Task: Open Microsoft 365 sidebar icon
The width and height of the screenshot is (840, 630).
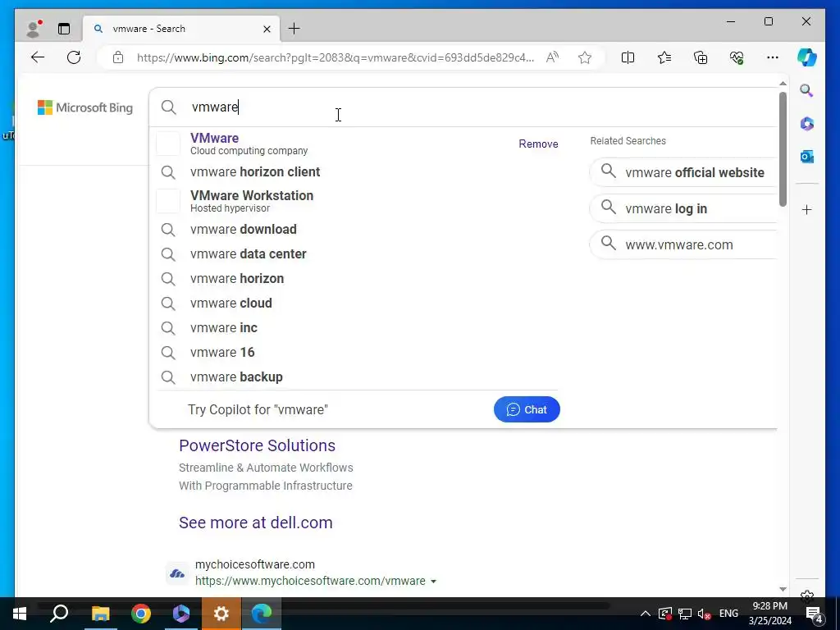Action: click(x=807, y=124)
